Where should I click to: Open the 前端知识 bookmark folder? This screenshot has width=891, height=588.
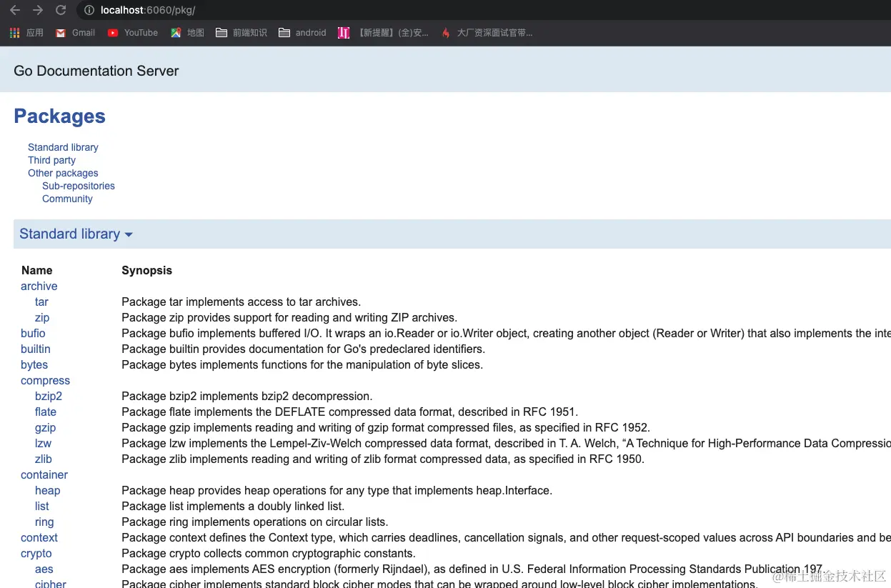click(x=242, y=33)
